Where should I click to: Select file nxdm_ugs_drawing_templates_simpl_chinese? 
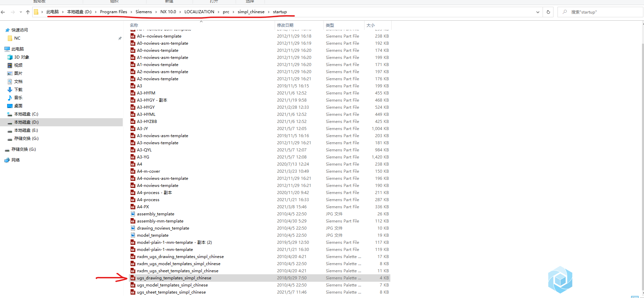[x=180, y=257]
